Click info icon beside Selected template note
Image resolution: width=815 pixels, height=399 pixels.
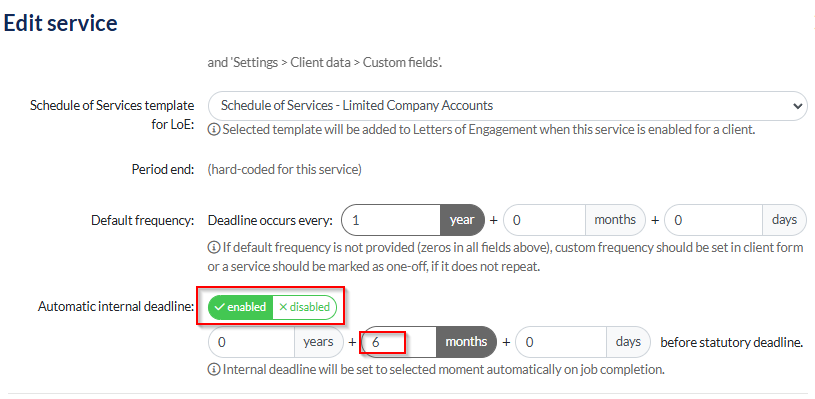(213, 130)
